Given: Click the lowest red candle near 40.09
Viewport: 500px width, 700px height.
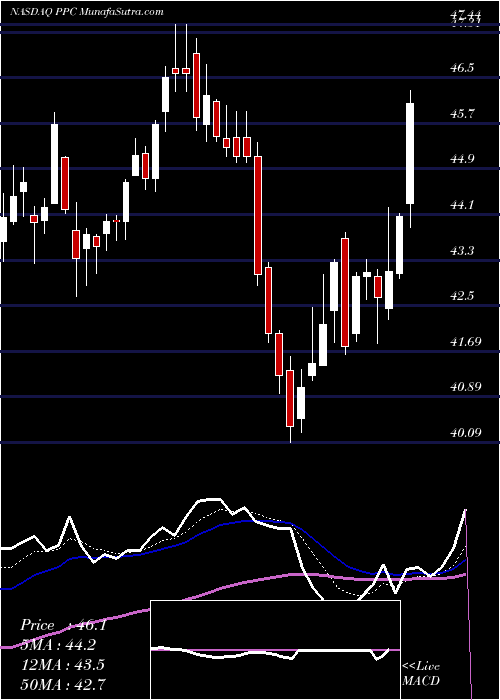Looking at the screenshot, I should [290, 398].
